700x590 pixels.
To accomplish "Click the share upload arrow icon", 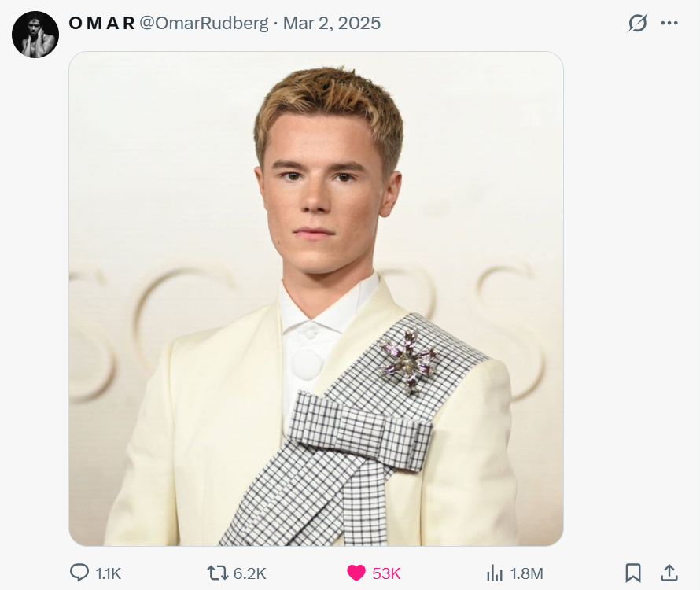I will click(x=669, y=573).
